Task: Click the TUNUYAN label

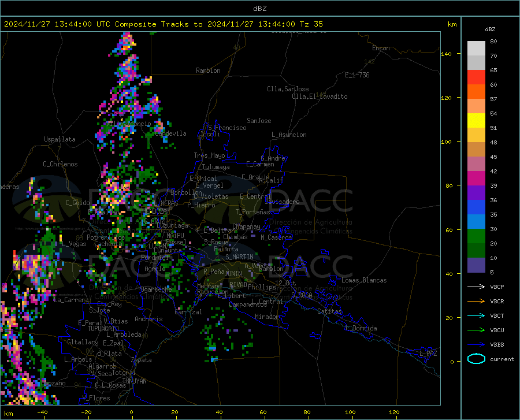Action: (134, 381)
